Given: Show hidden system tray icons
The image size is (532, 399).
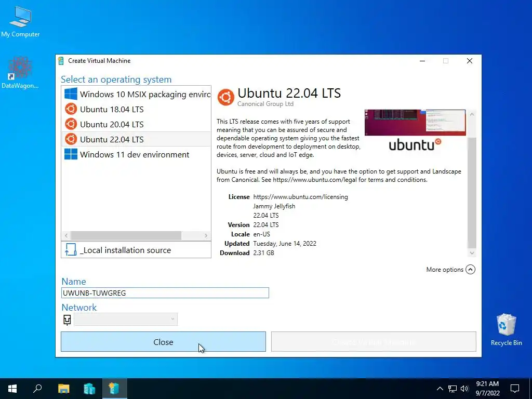Looking at the screenshot, I should 440,389.
